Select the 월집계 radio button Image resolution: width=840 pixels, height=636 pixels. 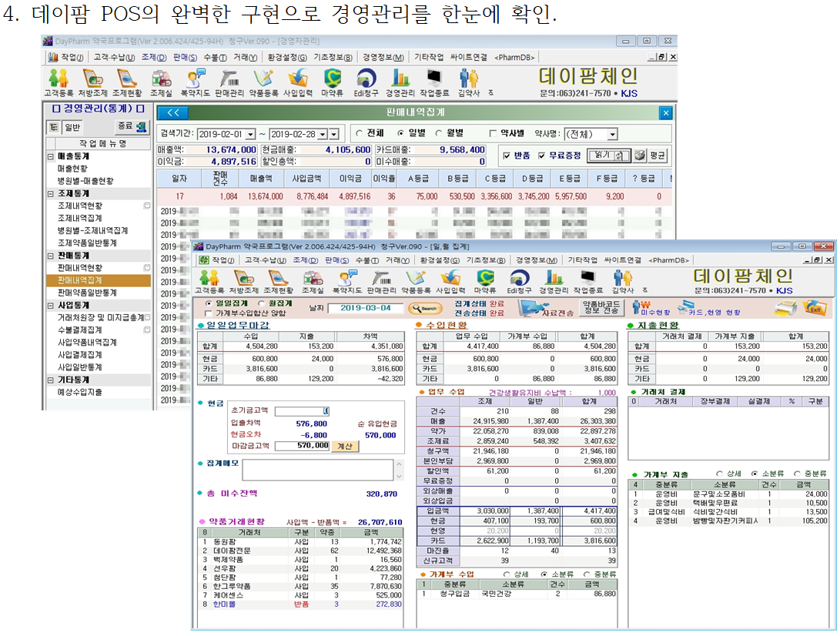coord(262,303)
